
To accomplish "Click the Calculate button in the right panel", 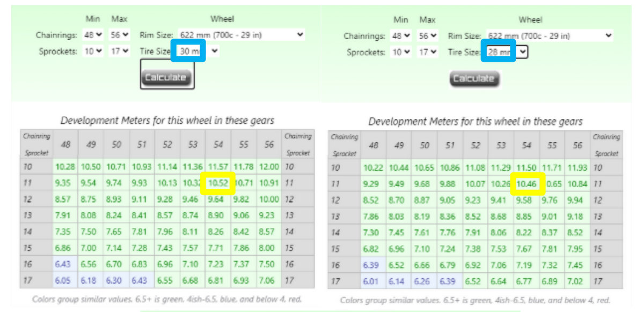I will (474, 78).
